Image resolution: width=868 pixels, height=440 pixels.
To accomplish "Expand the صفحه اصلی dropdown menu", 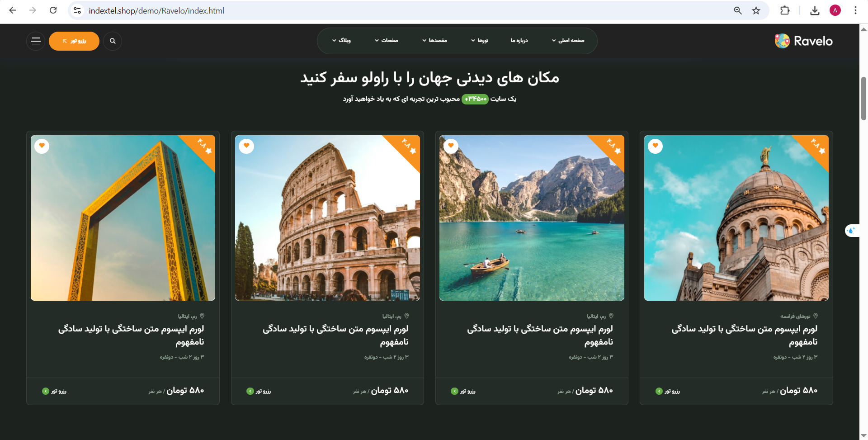I will point(568,41).
